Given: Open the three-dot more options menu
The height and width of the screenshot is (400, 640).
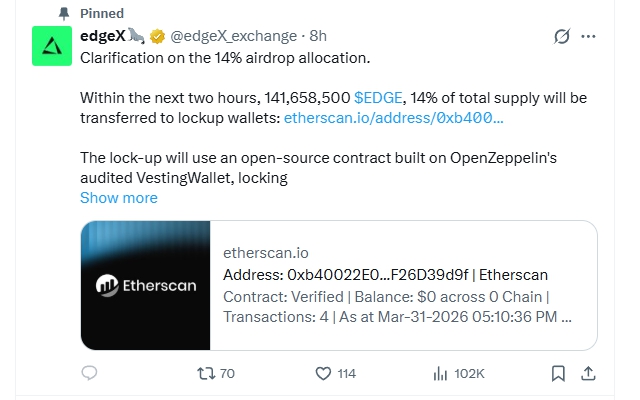Looking at the screenshot, I should [588, 37].
